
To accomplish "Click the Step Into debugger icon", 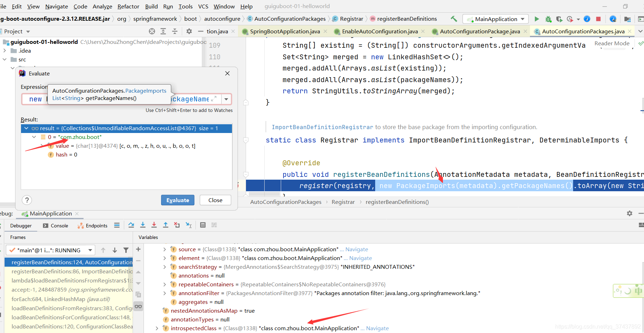I will (x=143, y=225).
